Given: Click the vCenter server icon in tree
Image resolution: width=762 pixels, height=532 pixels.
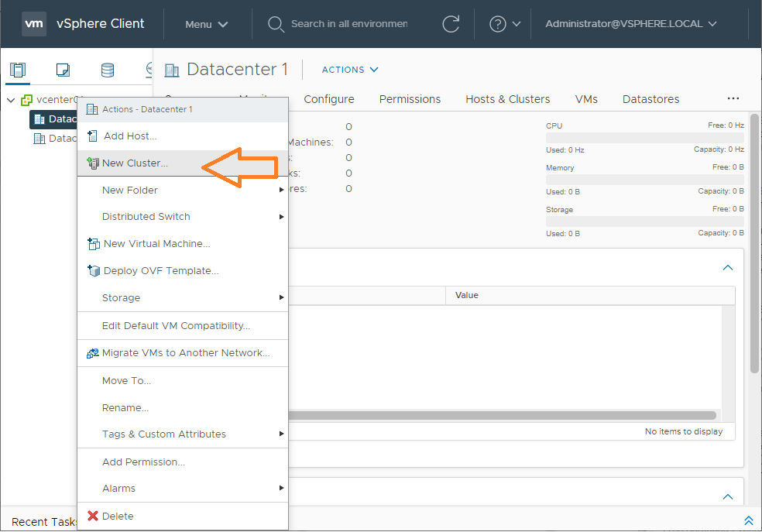Looking at the screenshot, I should [27, 100].
